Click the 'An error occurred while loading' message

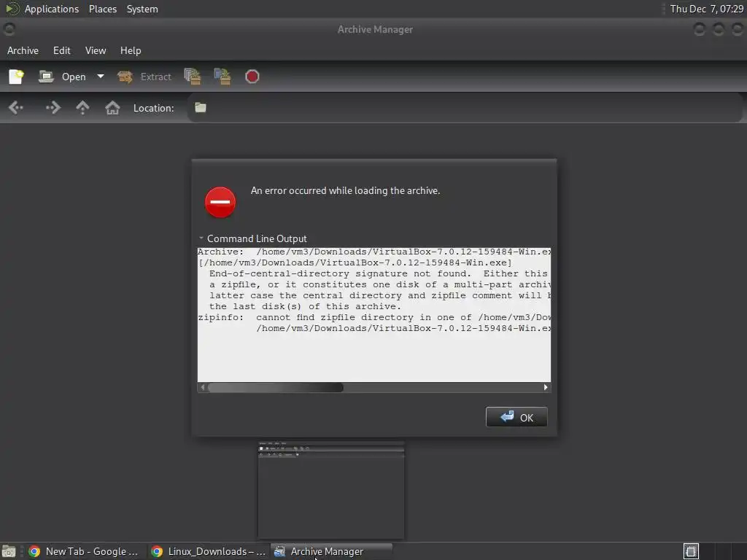click(x=345, y=190)
